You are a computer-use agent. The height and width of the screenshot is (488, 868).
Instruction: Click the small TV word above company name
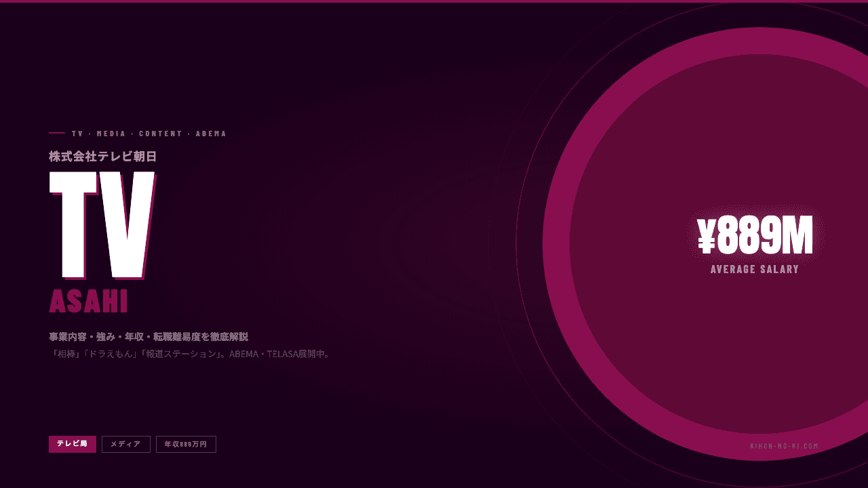click(x=77, y=134)
